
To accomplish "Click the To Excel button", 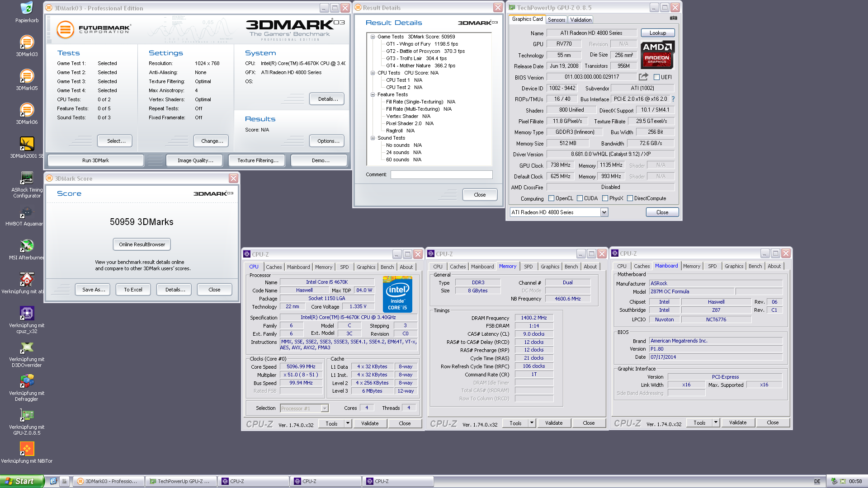I will tap(133, 290).
